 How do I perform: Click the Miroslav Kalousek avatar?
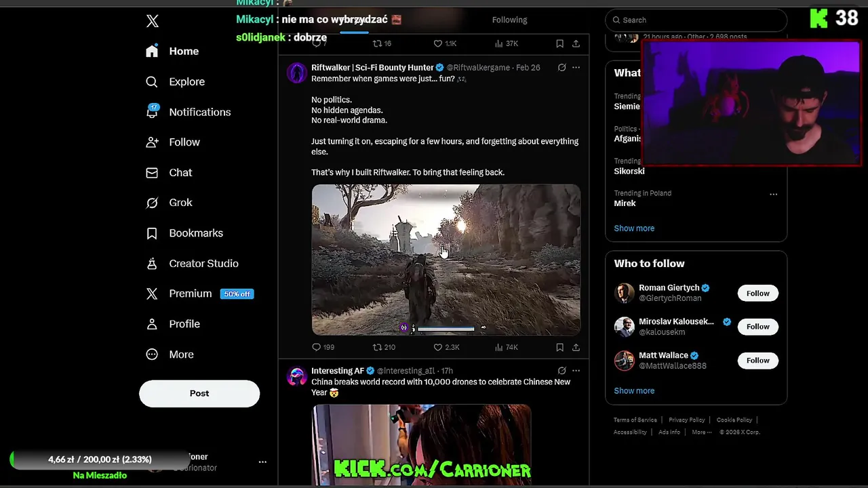[x=624, y=327]
